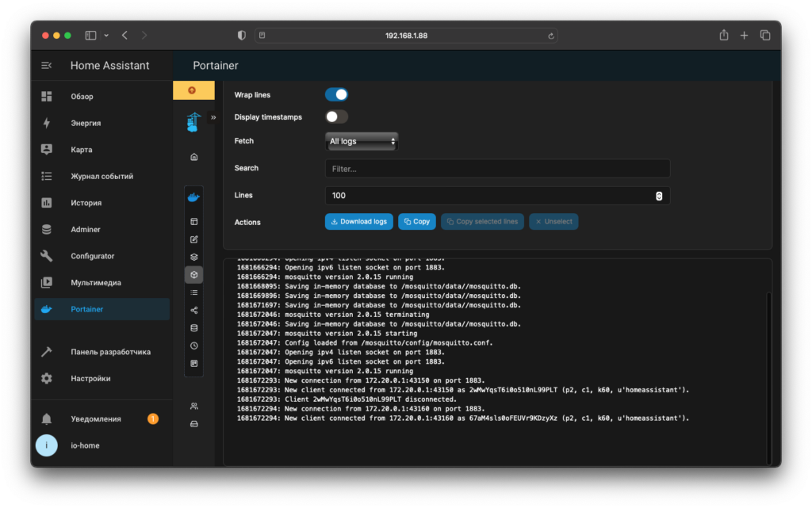The height and width of the screenshot is (508, 812).
Task: Open Энергия in the sidebar
Action: pos(102,123)
